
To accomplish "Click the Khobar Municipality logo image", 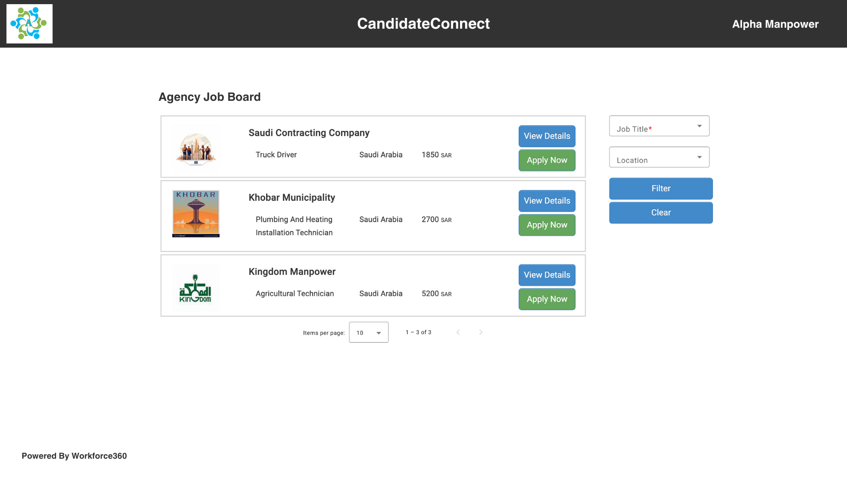I will click(196, 214).
